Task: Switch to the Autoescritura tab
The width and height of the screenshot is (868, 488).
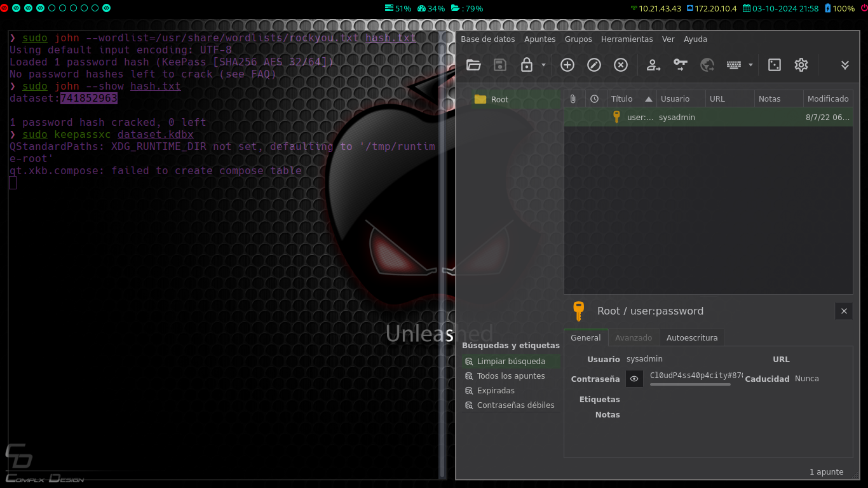Action: click(692, 338)
